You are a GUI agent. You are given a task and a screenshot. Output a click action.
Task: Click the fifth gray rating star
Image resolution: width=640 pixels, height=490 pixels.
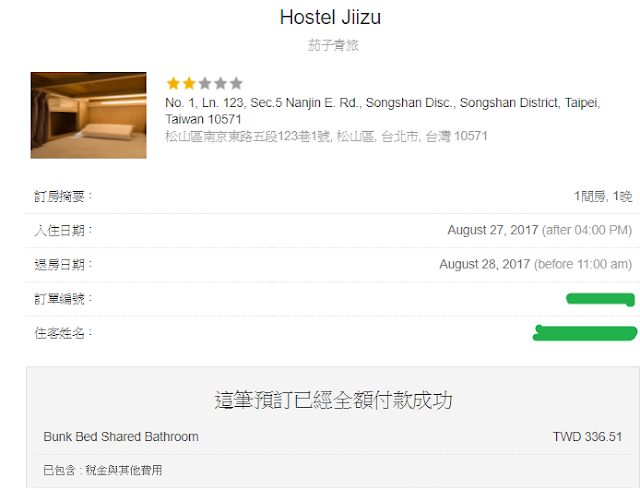click(236, 83)
